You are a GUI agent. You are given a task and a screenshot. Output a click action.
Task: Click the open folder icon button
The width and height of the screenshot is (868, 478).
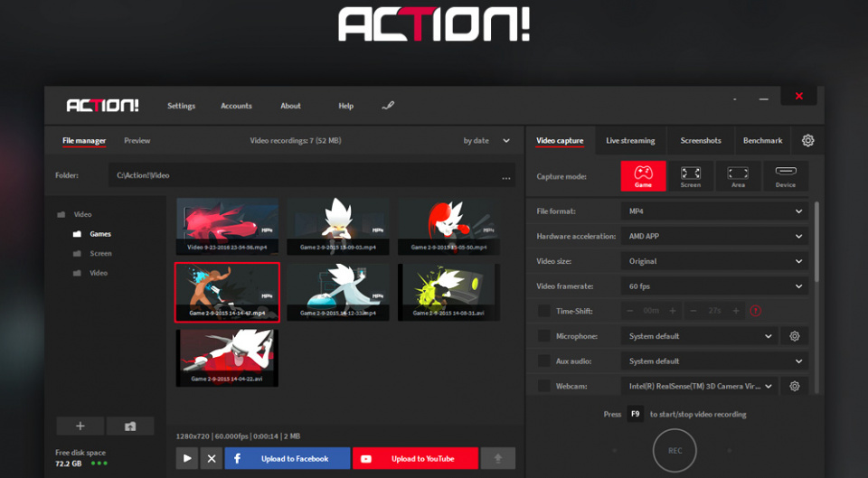[130, 426]
